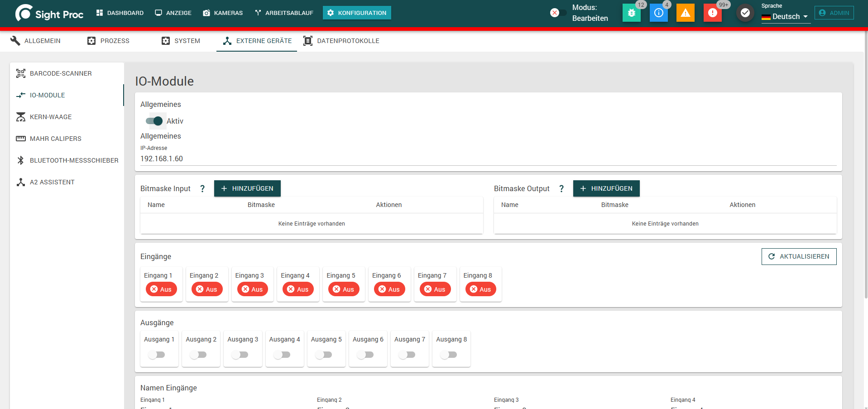Open the Konfiguration menu
The width and height of the screenshot is (868, 409).
pyautogui.click(x=357, y=13)
